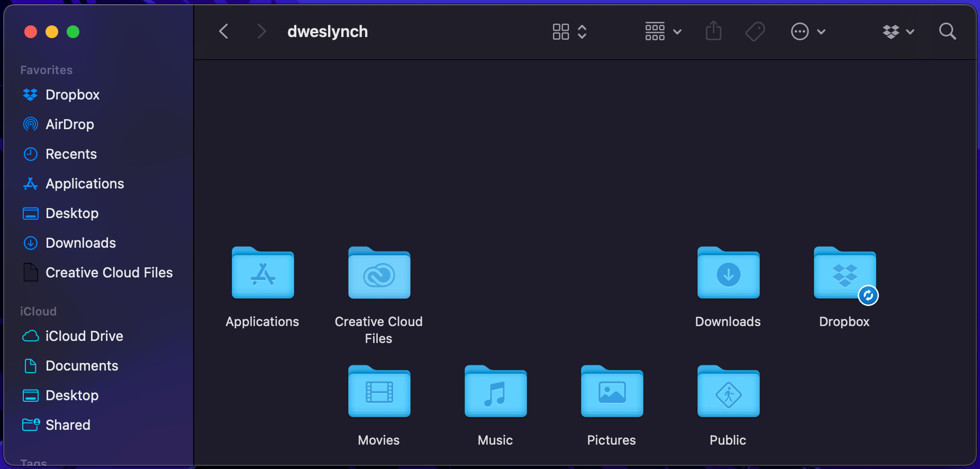The width and height of the screenshot is (980, 469).
Task: Select the Creative Cloud Files folder icon
Action: (x=379, y=273)
